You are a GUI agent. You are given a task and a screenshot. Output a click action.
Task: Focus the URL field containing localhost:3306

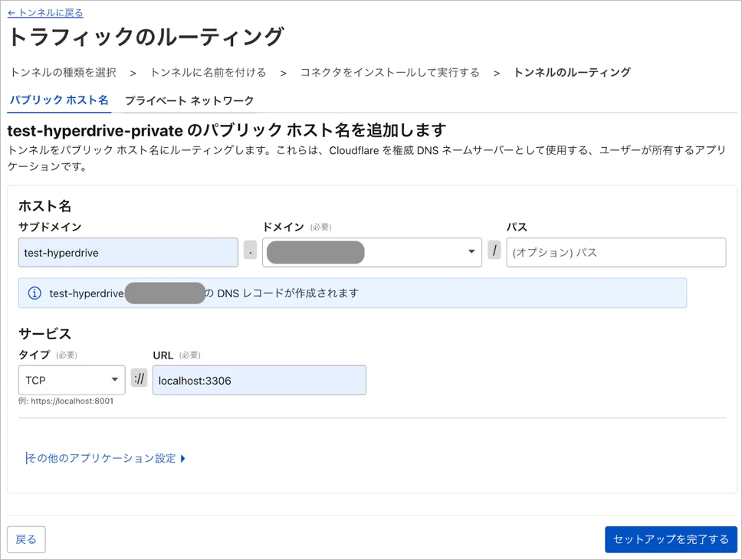(x=259, y=380)
